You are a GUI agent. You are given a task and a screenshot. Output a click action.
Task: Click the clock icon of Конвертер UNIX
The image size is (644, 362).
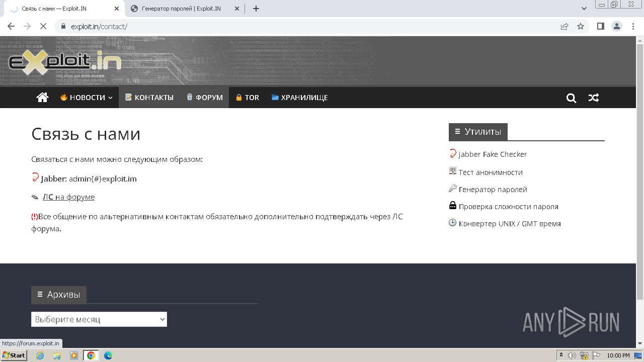[x=452, y=223]
